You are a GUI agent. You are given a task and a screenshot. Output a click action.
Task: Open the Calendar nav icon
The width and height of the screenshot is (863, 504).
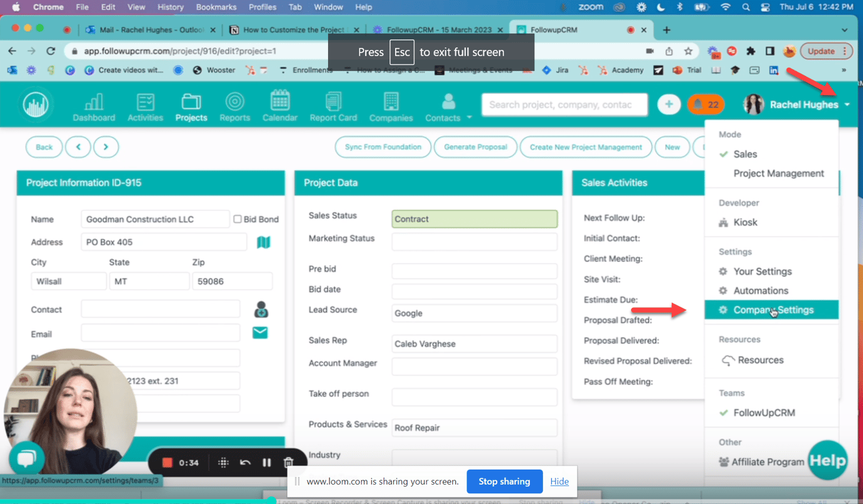pyautogui.click(x=280, y=101)
